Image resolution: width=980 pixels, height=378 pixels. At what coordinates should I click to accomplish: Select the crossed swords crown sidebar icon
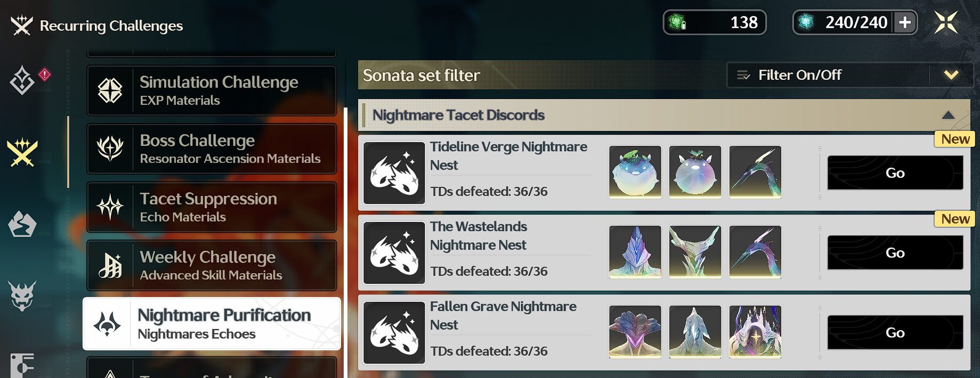pyautogui.click(x=22, y=152)
